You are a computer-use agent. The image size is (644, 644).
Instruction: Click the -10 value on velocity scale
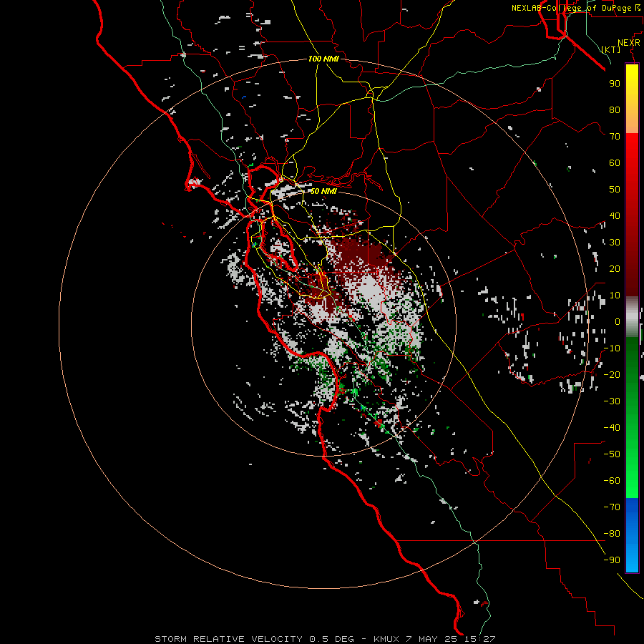(612, 348)
